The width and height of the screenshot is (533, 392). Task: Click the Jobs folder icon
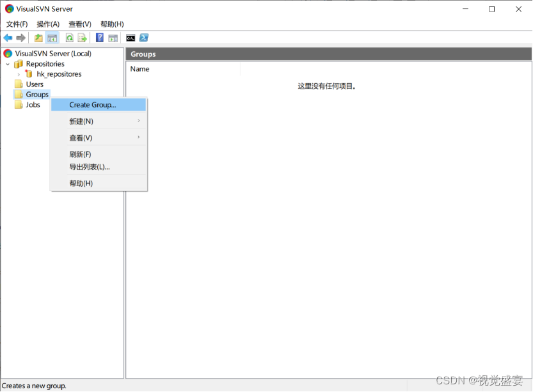pos(19,105)
